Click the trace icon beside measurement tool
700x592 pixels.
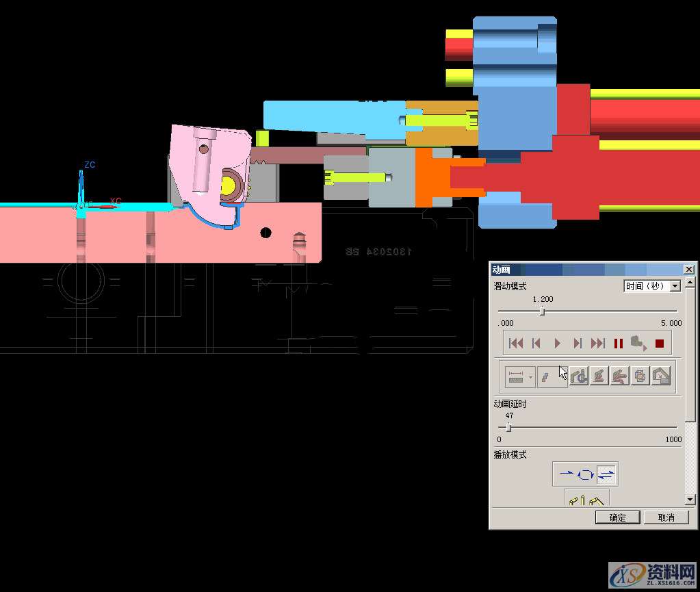545,376
